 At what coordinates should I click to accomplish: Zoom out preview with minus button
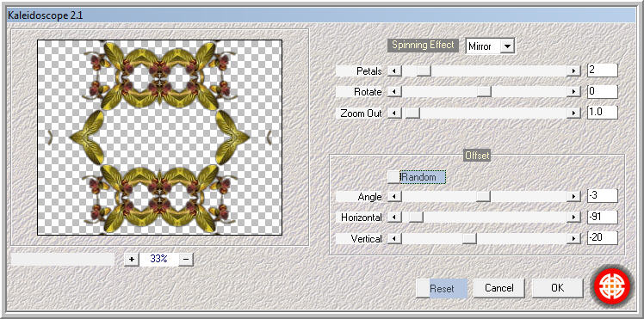[x=186, y=259]
